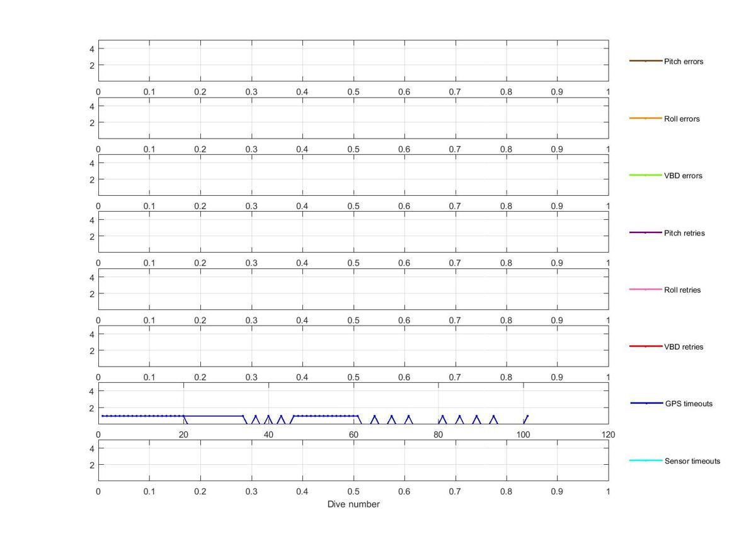Click tick label 80 on the GPS timeouts axis
The image size is (756, 541).
(x=438, y=435)
